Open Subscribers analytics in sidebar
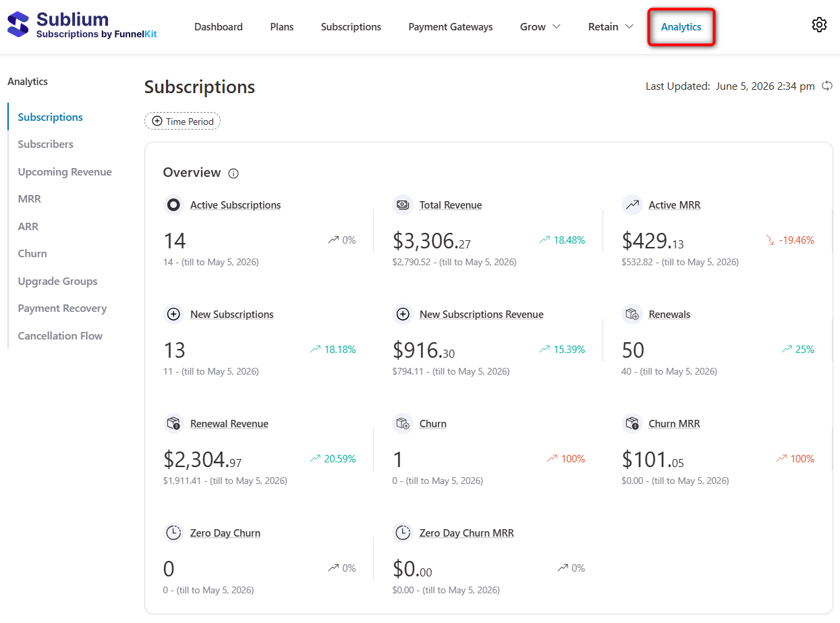Image resolution: width=840 pixels, height=623 pixels. click(46, 144)
